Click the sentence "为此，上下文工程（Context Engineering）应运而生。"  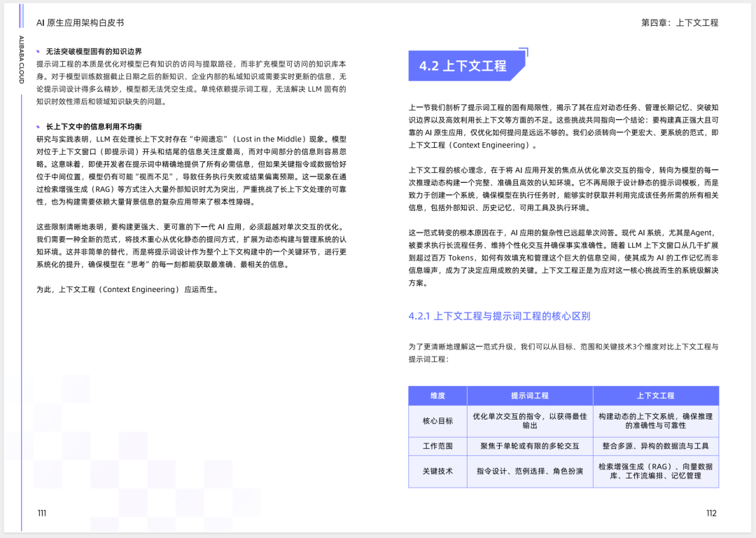(x=128, y=289)
